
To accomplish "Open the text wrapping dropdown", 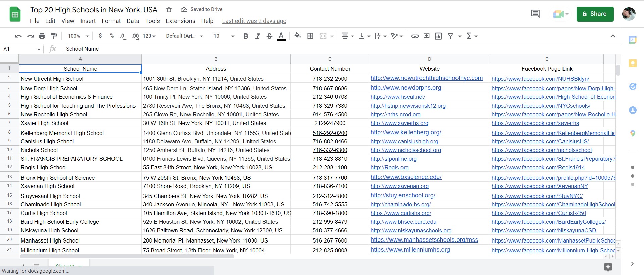I will click(x=381, y=36).
